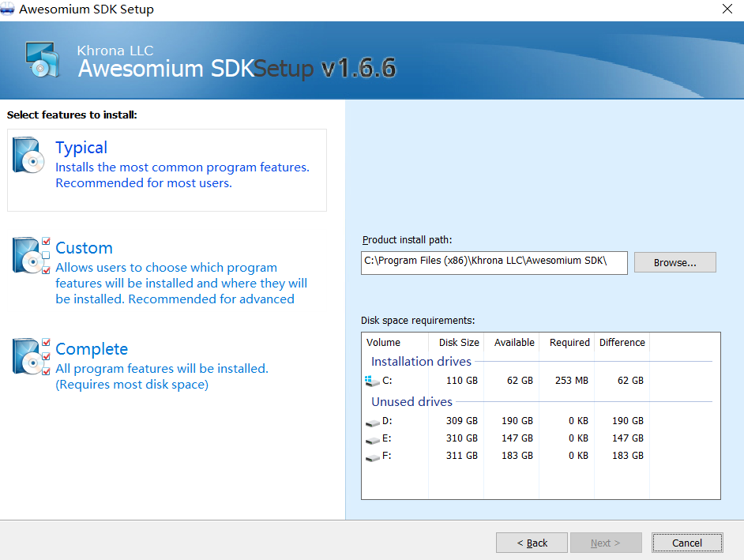Click 183 GB in the F: row's Available column
Screen dimensions: 744x560
(x=517, y=456)
